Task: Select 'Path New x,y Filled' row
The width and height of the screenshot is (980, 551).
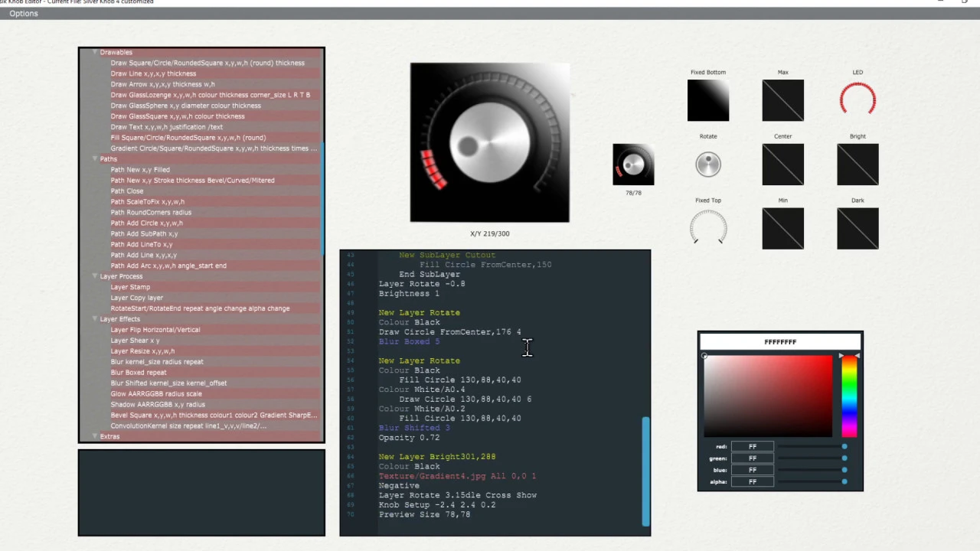Action: 140,170
